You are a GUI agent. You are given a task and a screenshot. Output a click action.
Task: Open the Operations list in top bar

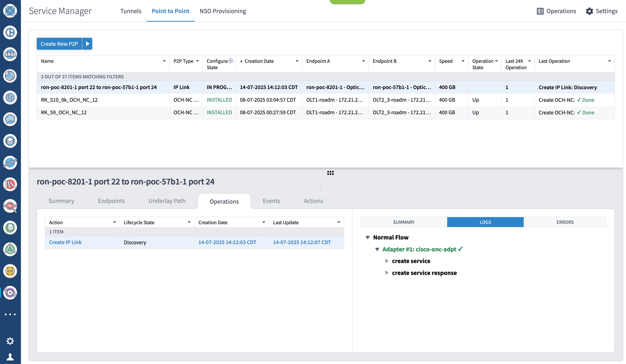[556, 11]
